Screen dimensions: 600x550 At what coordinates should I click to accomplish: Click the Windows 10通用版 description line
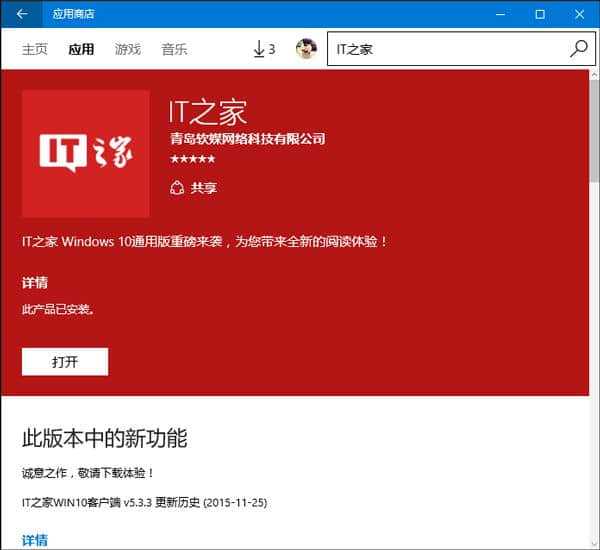pos(205,242)
